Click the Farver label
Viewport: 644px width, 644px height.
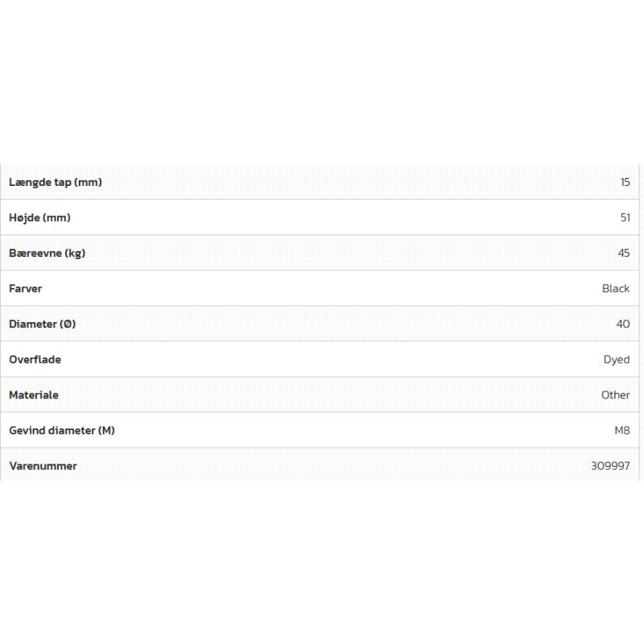pos(26,288)
